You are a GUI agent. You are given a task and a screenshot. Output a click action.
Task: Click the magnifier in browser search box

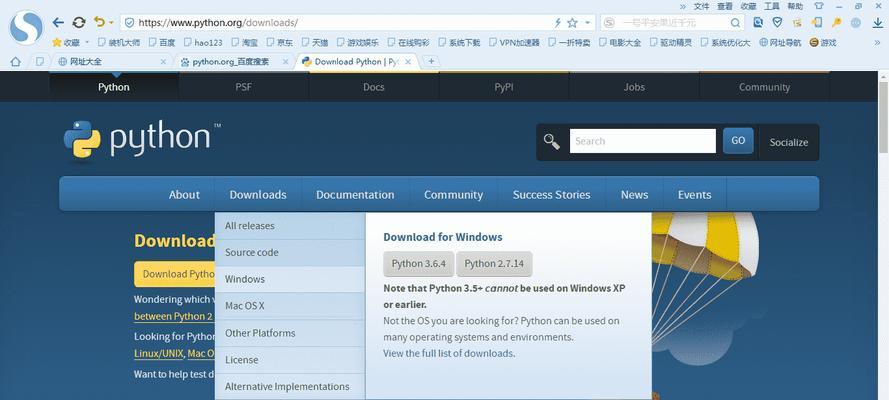coord(735,23)
